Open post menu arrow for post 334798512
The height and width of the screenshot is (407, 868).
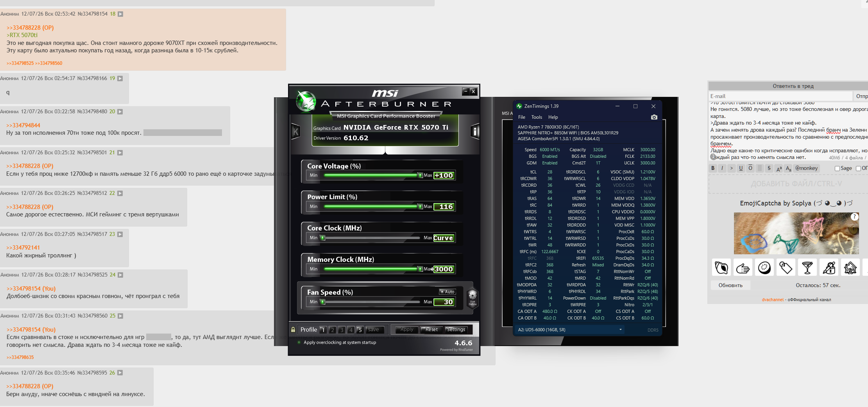(x=120, y=193)
